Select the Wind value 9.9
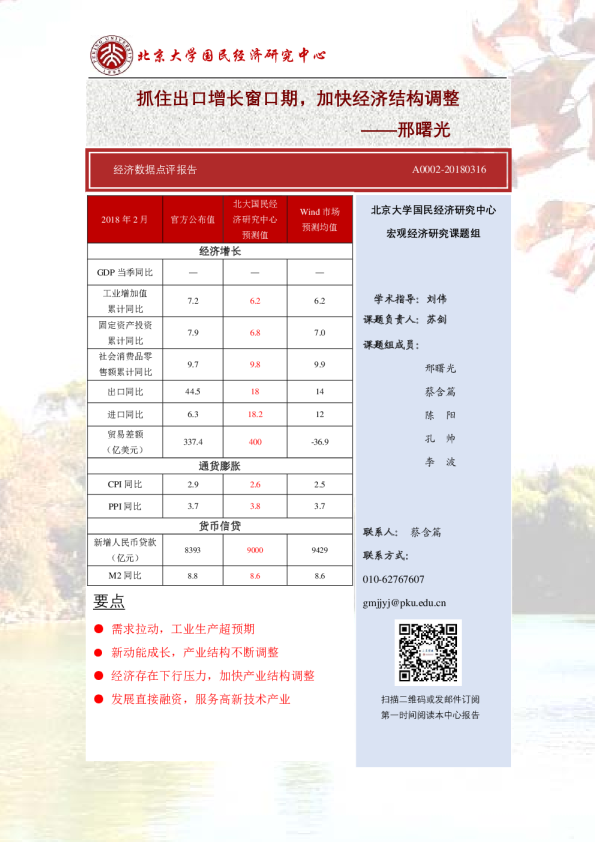This screenshot has width=595, height=842. [x=320, y=364]
